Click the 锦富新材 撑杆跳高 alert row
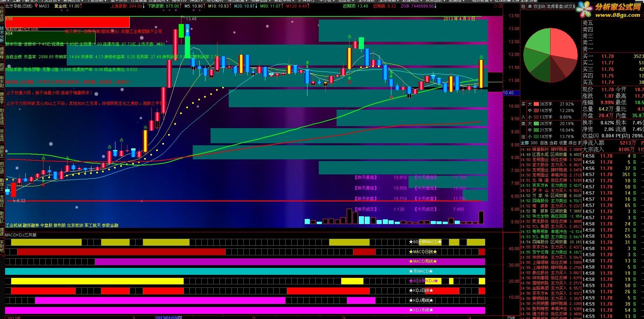The height and width of the screenshot is (319, 644). point(551,149)
